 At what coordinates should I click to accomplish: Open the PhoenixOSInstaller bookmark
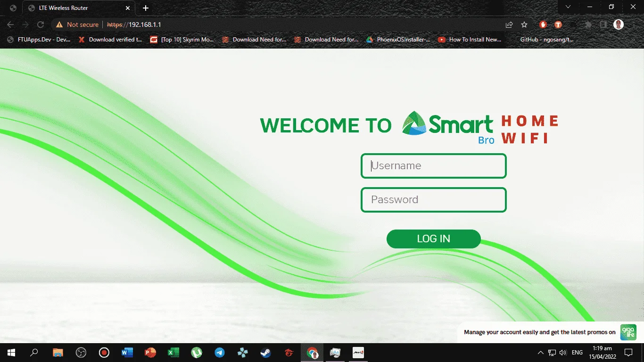click(399, 40)
